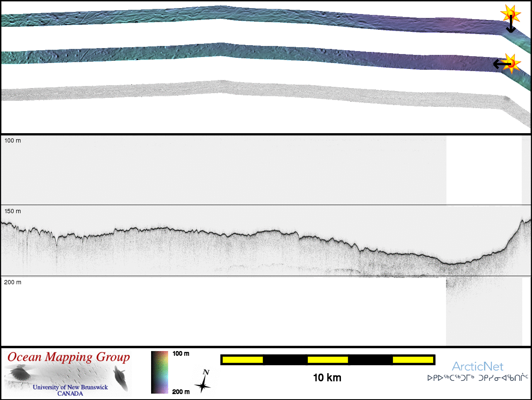Image resolution: width=532 pixels, height=400 pixels.
Task: Select the University of New Brunswick text
Action: pyautogui.click(x=70, y=387)
